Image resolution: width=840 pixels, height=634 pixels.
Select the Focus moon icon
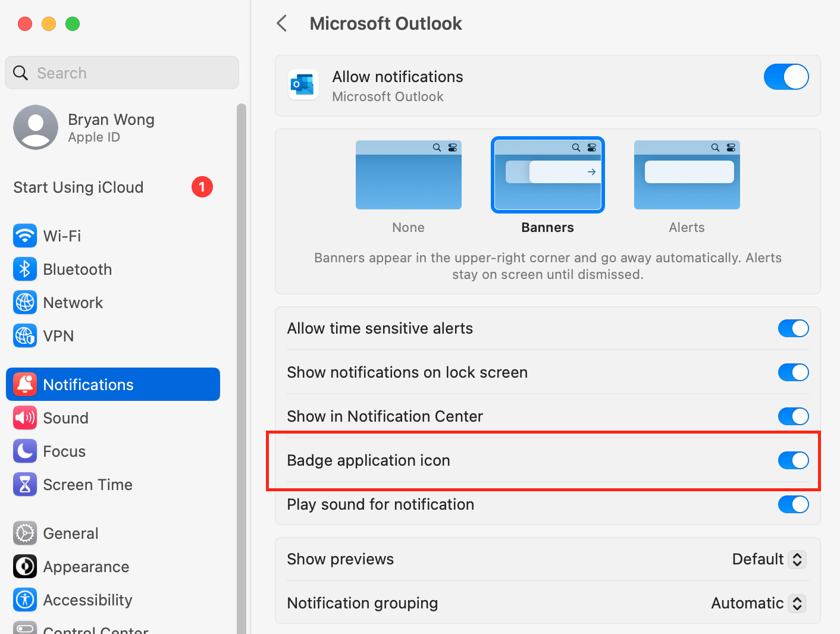pyautogui.click(x=24, y=451)
